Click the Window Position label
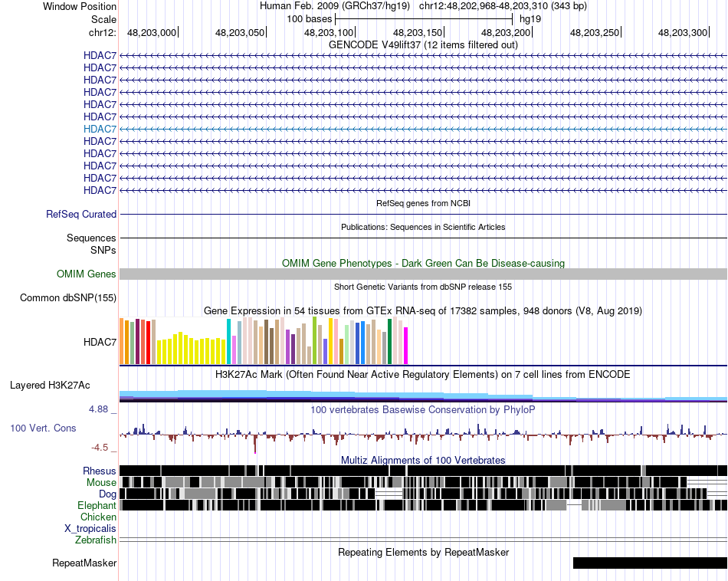The height and width of the screenshot is (581, 728). pos(80,6)
